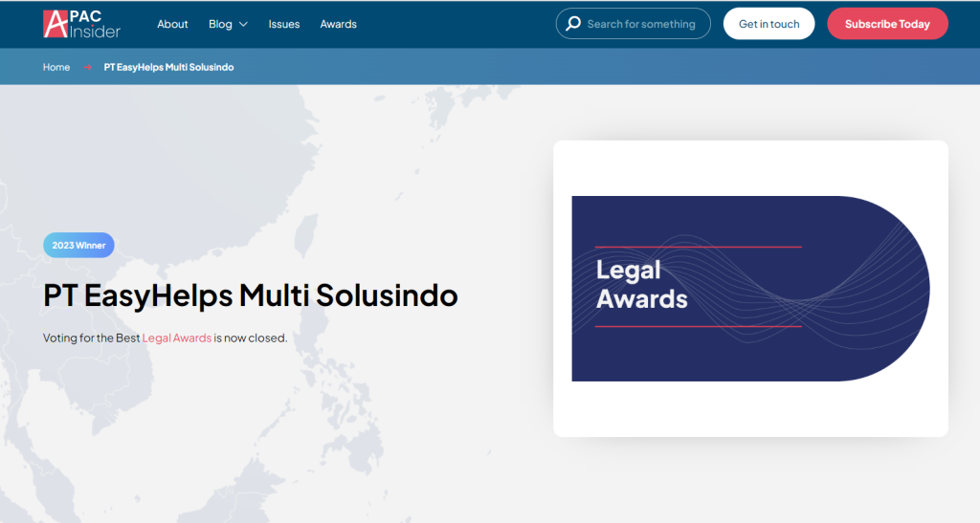Follow the red Legal Awards link

click(177, 338)
